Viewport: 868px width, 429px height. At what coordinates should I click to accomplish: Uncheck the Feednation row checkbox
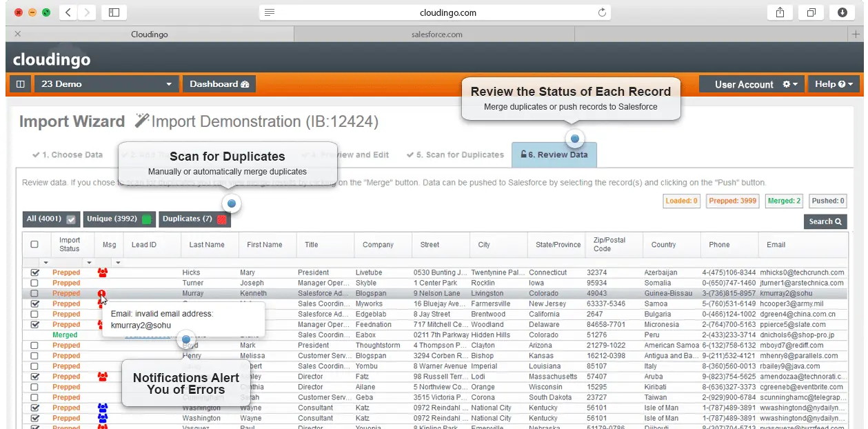point(34,324)
